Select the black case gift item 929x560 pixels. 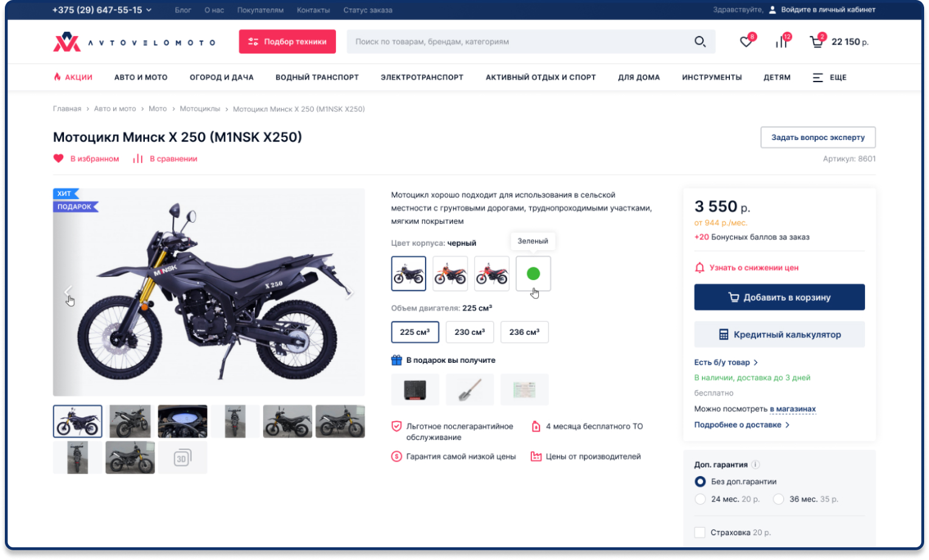pos(415,390)
